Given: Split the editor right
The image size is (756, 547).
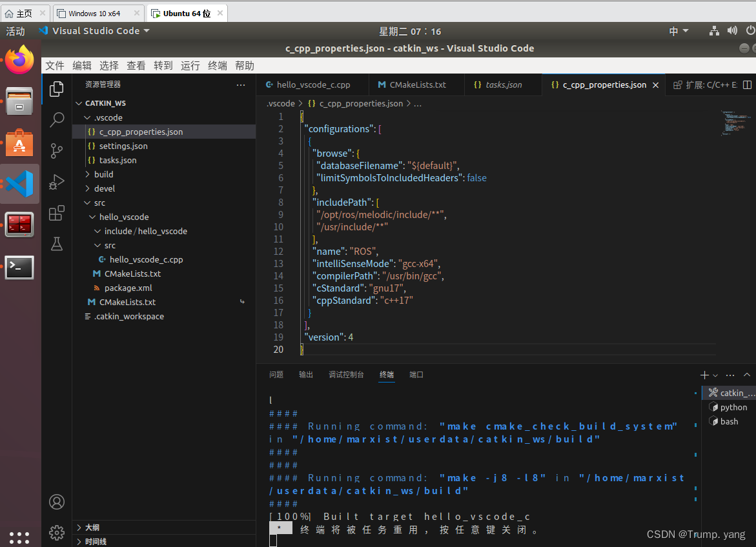Looking at the screenshot, I should point(748,85).
